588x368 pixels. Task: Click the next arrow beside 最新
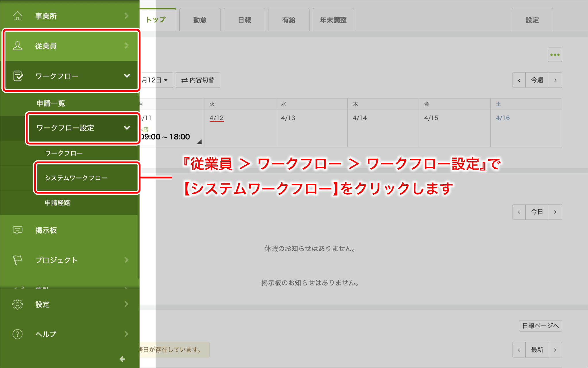click(555, 350)
